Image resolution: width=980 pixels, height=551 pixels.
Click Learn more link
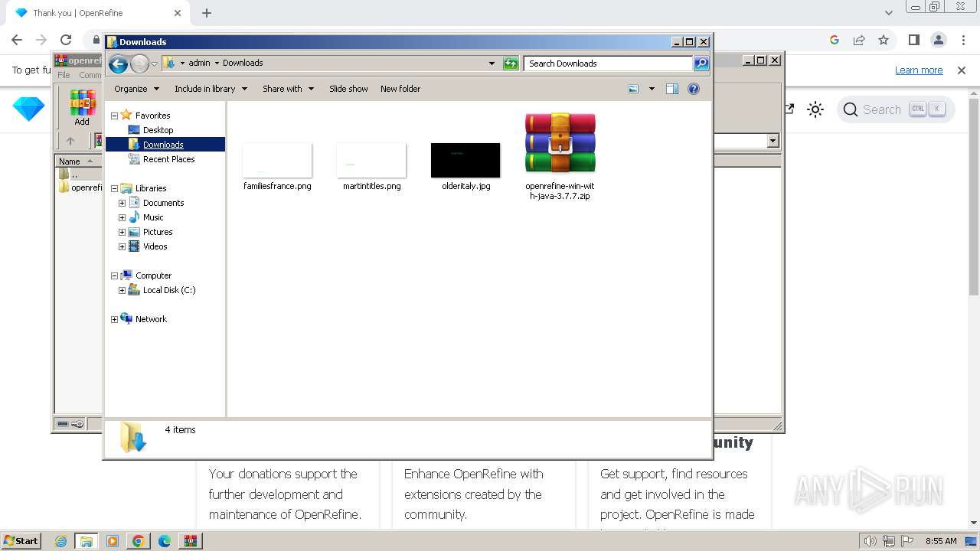(x=919, y=70)
